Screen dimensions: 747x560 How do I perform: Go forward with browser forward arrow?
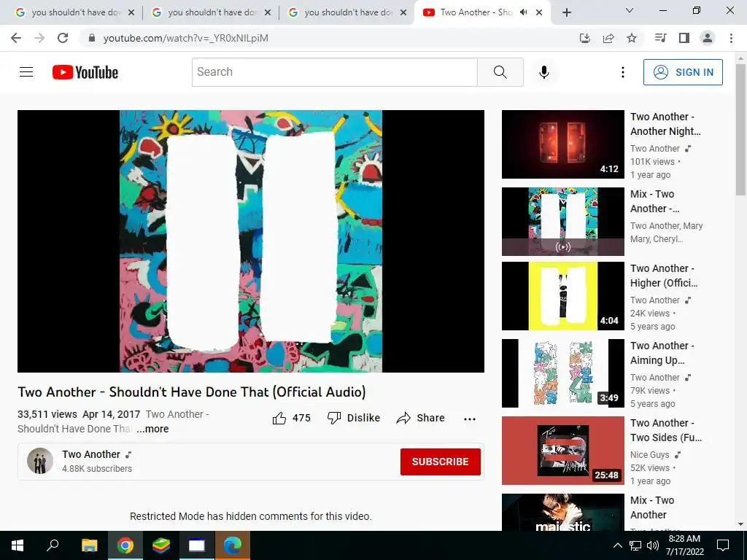pos(39,38)
